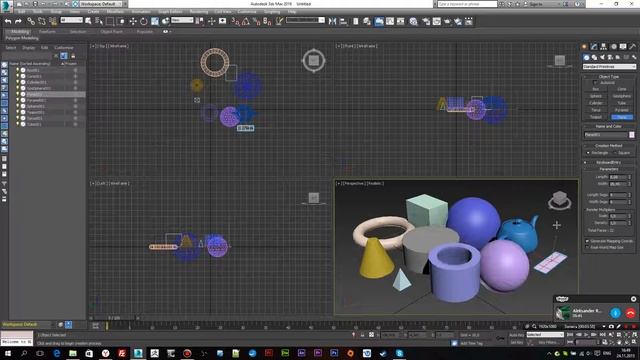
Task: Collapse the Name and Color rollout
Action: 609,127
